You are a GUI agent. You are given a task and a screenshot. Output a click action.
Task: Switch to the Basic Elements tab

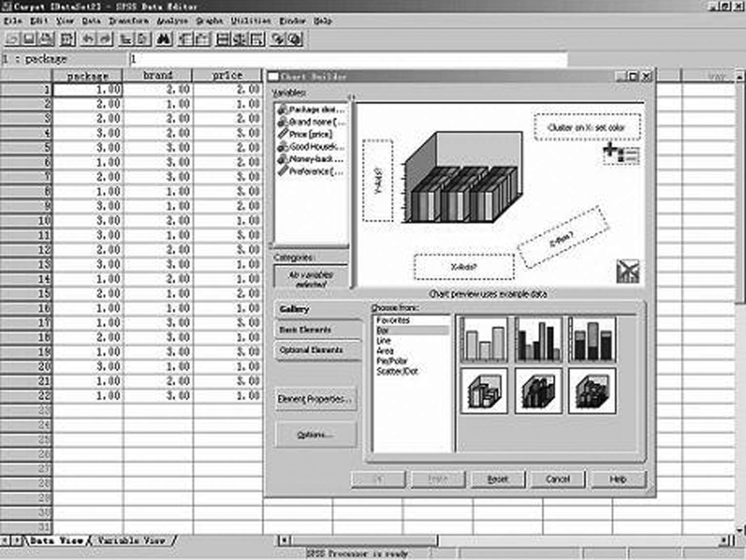click(318, 330)
